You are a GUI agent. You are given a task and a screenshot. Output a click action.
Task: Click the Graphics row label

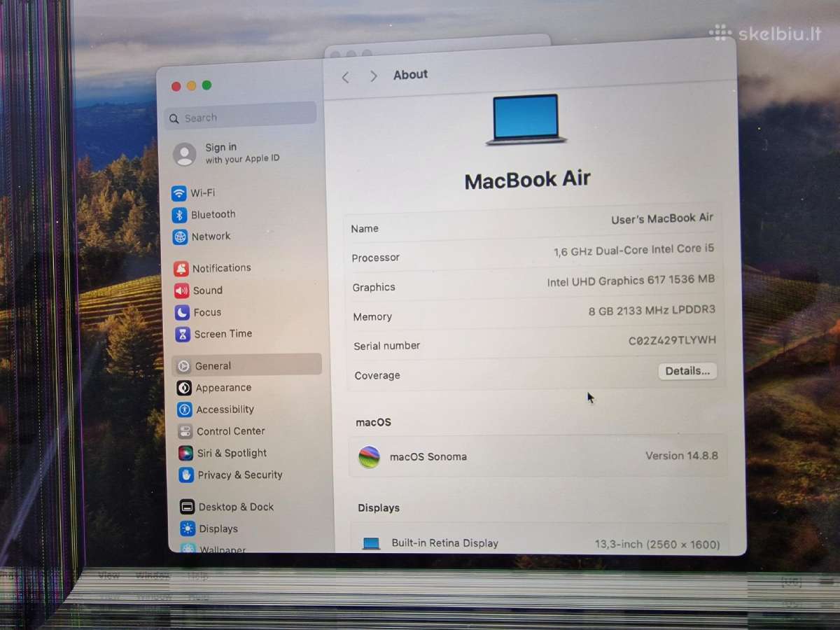[374, 288]
